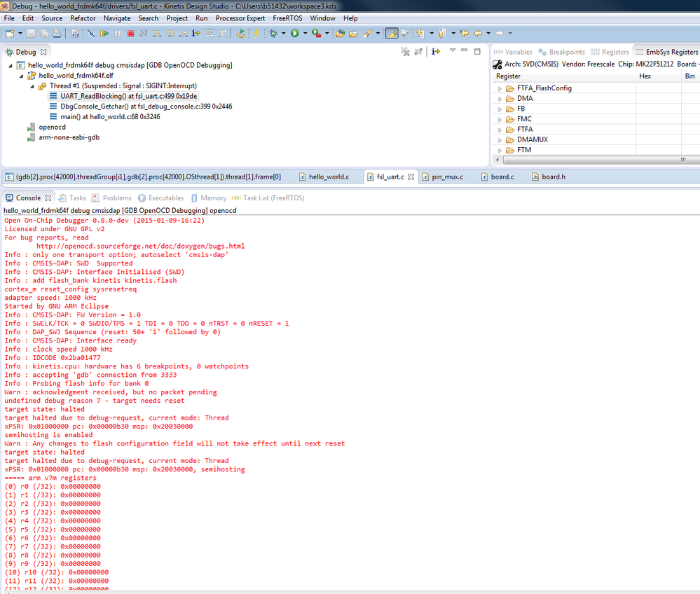This screenshot has width=700, height=594.
Task: Step Into using the toolbar icon
Action: pos(157,34)
